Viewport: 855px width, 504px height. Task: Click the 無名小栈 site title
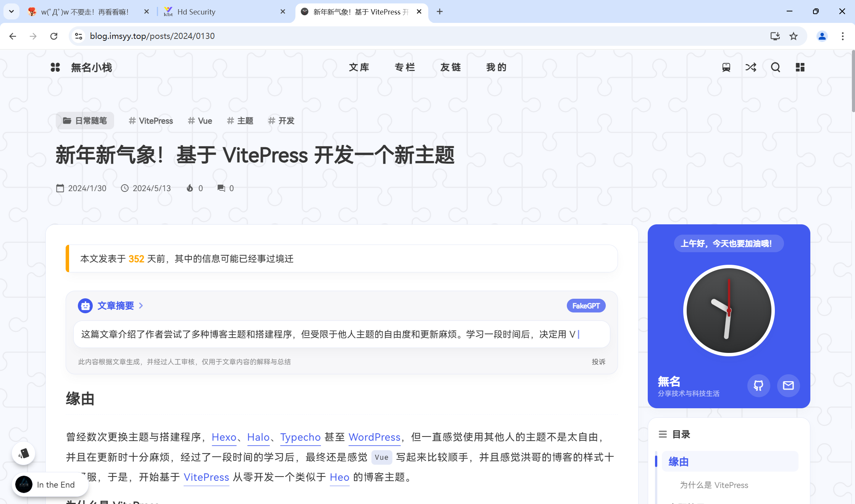pyautogui.click(x=92, y=68)
